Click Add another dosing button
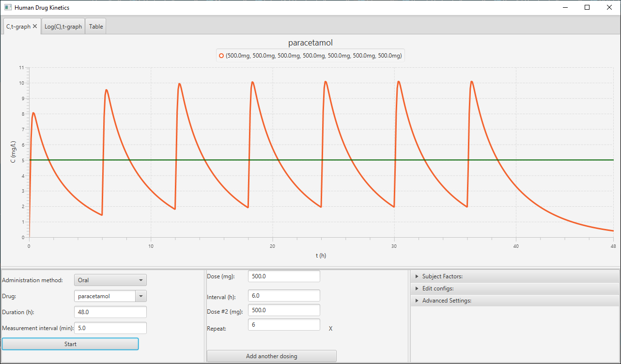This screenshot has width=621, height=364. pyautogui.click(x=271, y=356)
